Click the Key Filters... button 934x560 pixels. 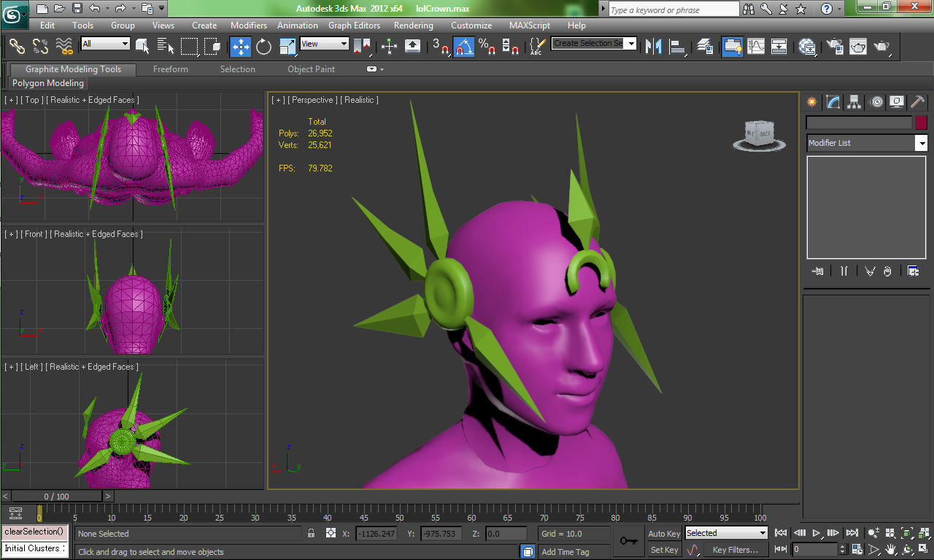pyautogui.click(x=736, y=550)
